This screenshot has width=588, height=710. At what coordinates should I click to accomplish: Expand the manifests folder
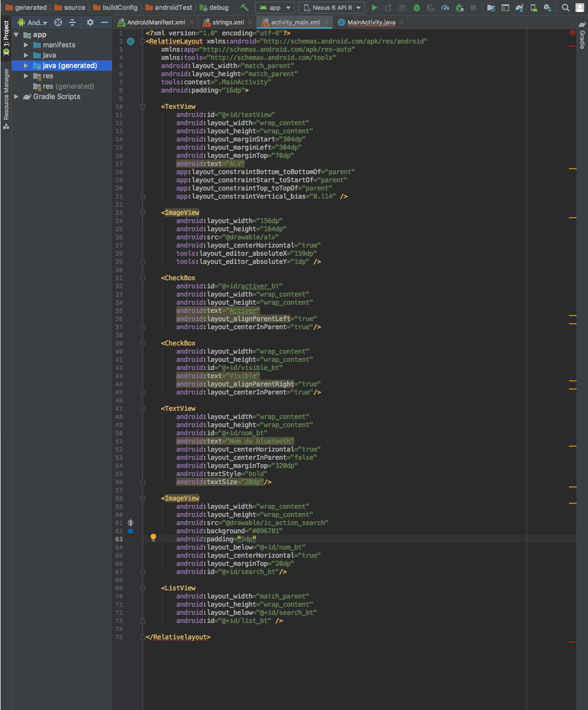pos(26,45)
